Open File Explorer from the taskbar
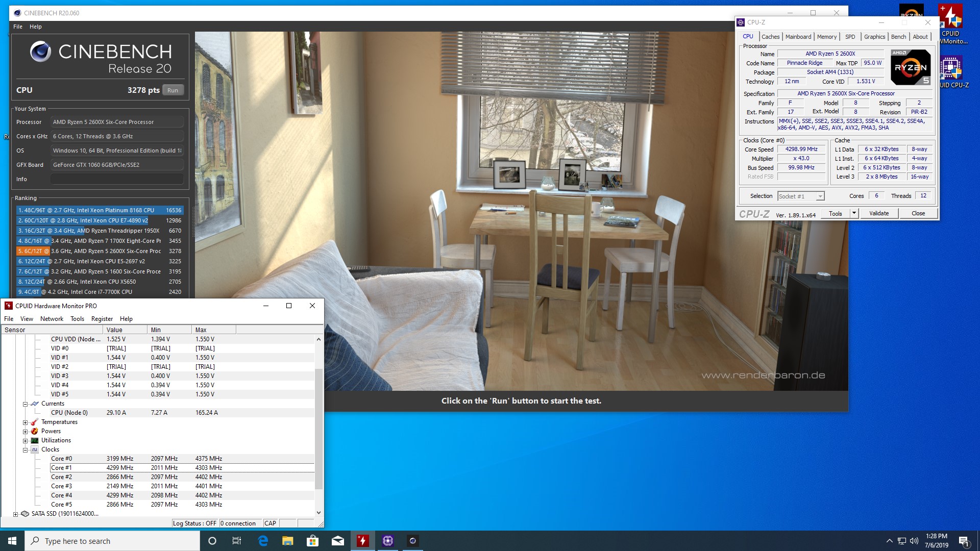The height and width of the screenshot is (551, 980). coord(288,541)
